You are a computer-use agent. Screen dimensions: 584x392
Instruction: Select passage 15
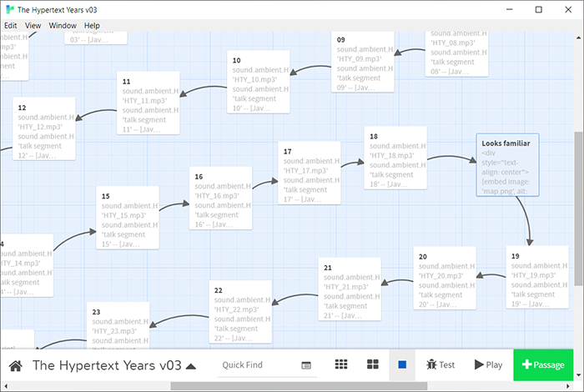(x=128, y=218)
